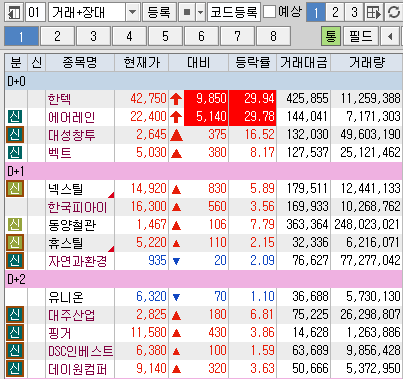Click the 29.94 change rate cell

(253, 99)
